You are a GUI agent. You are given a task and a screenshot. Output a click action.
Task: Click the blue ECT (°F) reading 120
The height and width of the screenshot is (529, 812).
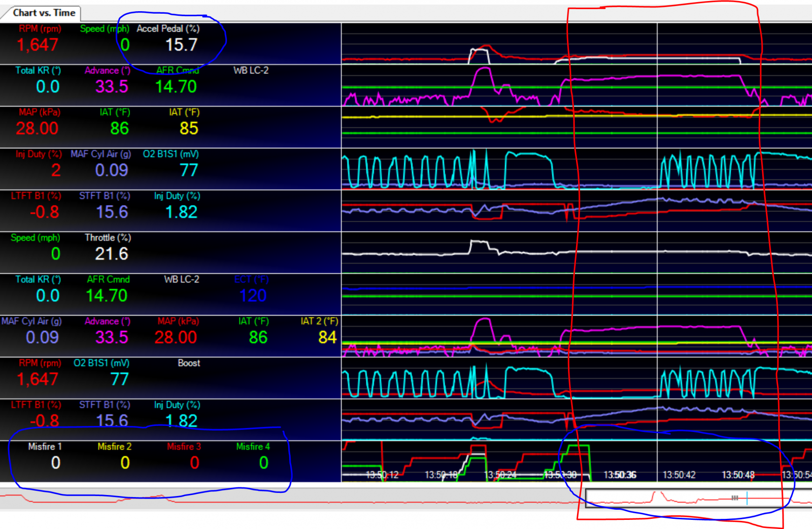pyautogui.click(x=253, y=295)
